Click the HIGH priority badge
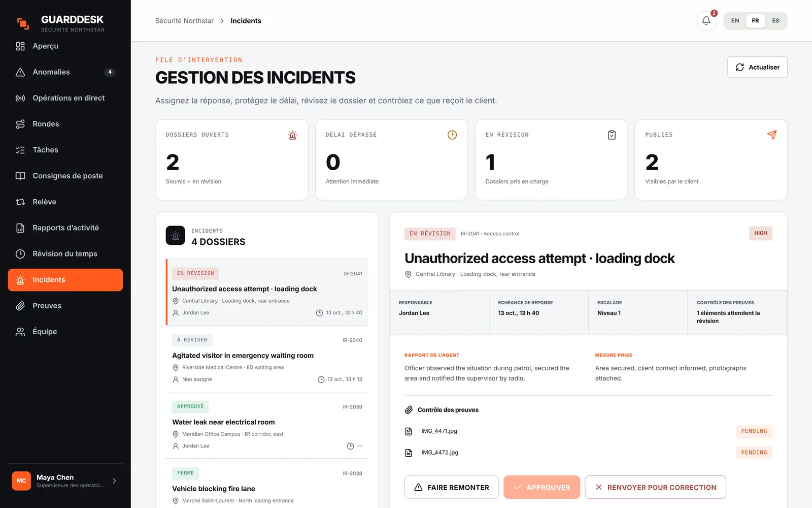 [760, 233]
